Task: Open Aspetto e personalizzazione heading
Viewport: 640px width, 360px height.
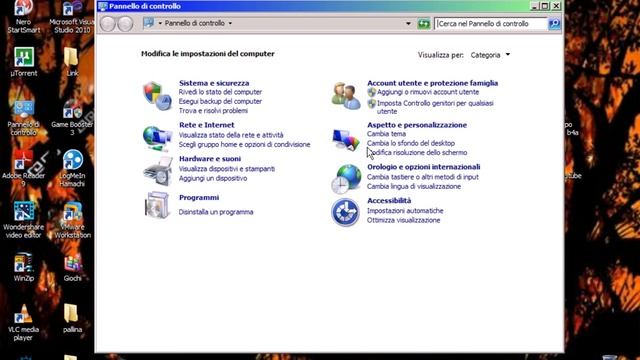Action: tap(417, 125)
